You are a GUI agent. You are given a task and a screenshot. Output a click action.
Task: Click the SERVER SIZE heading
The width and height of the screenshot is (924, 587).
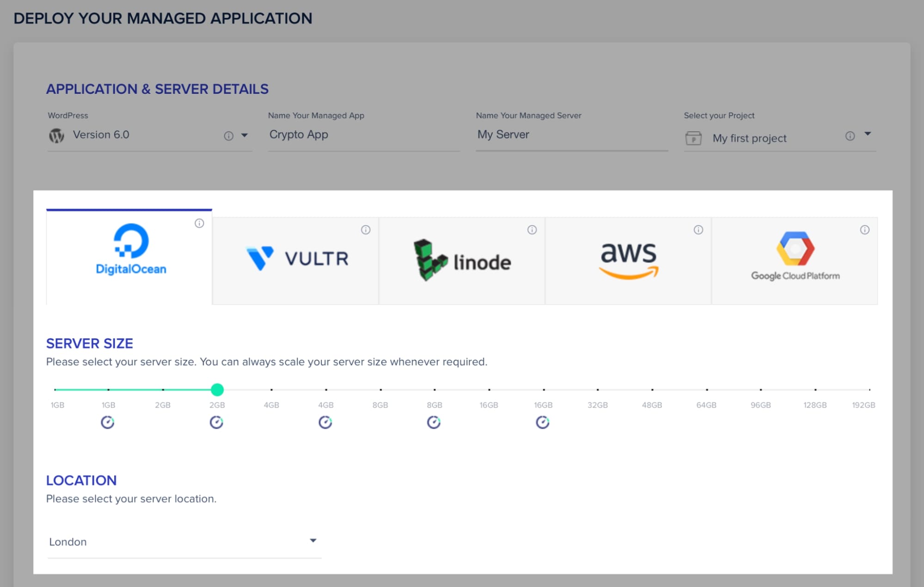coord(90,343)
